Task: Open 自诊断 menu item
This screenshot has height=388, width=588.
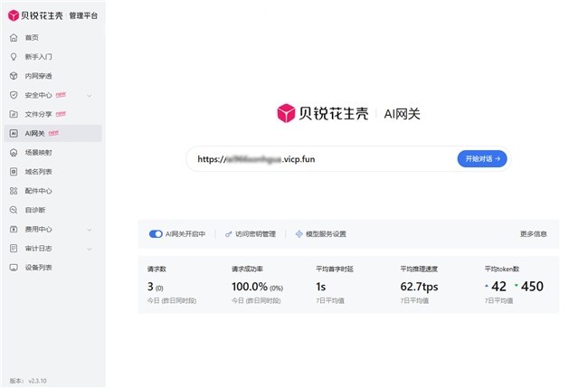Action: pyautogui.click(x=36, y=210)
